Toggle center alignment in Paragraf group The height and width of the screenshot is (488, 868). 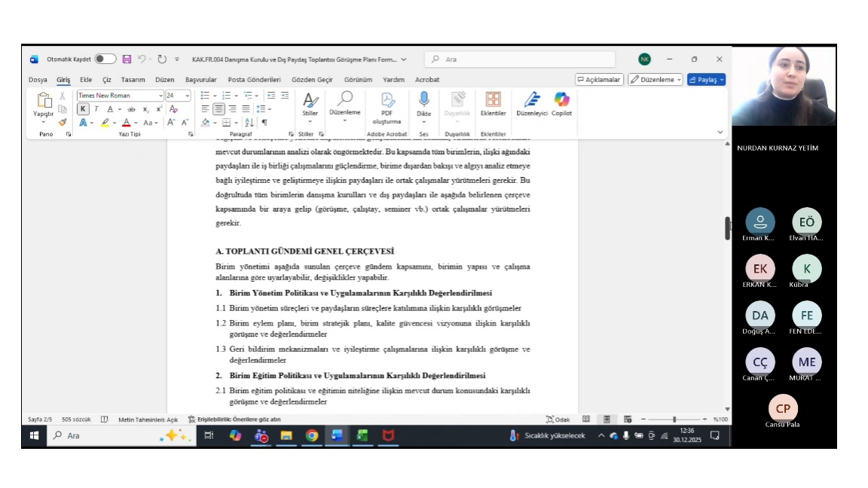pyautogui.click(x=219, y=109)
